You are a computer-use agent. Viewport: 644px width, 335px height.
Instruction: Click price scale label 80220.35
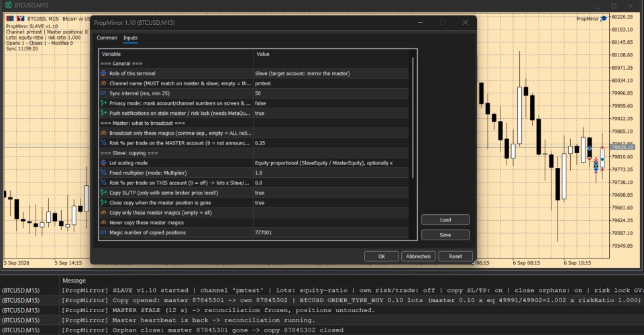[623, 17]
